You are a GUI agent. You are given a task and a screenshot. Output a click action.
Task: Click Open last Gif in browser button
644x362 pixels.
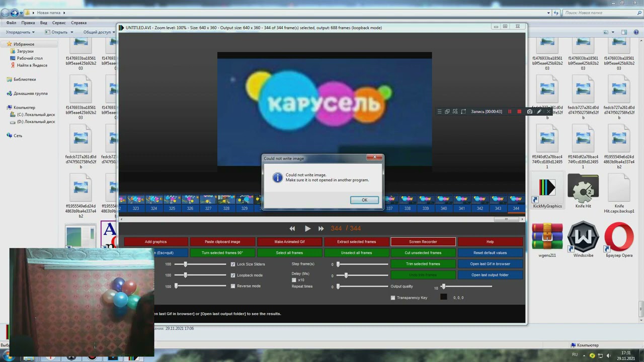[490, 264]
